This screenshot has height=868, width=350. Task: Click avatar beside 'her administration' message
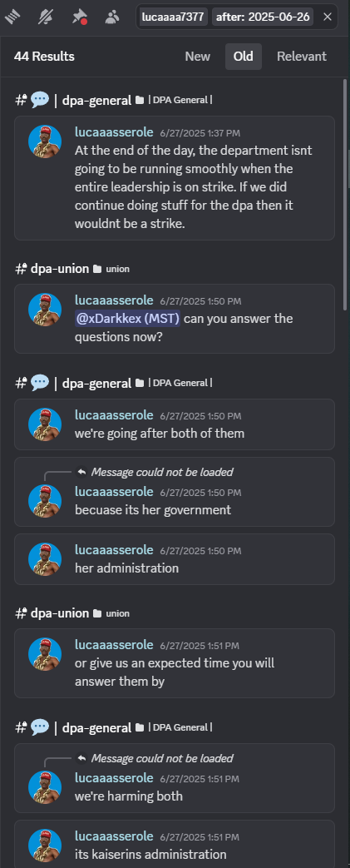coord(45,559)
